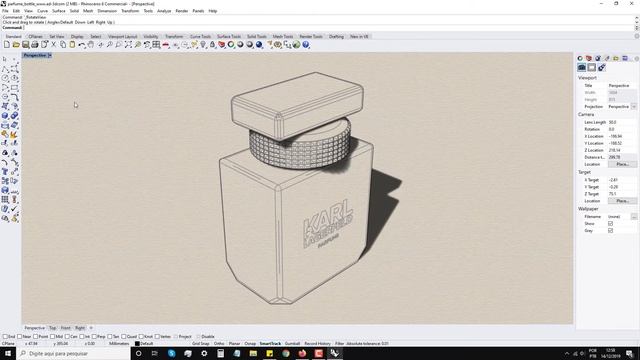The image size is (640, 360).
Task: Open Task View on the taskbar
Action: pos(155,353)
